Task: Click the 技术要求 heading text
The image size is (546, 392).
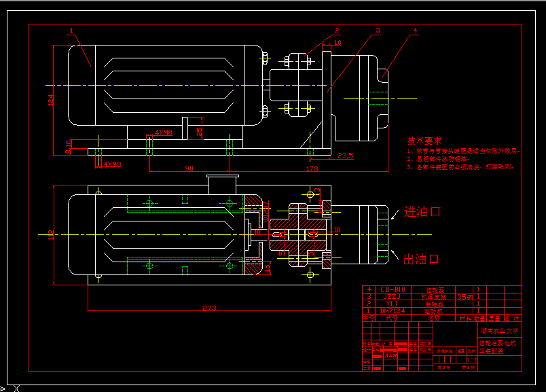Action: [424, 141]
